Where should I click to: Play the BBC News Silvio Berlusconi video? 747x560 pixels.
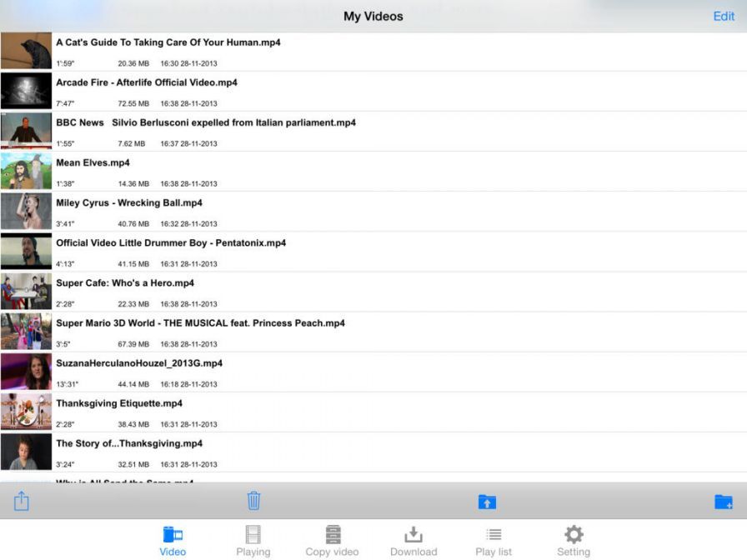pos(205,122)
